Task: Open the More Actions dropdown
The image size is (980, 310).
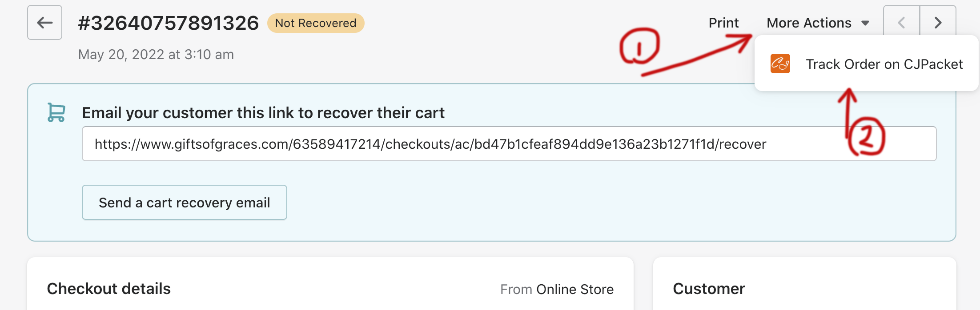Action: coord(809,23)
